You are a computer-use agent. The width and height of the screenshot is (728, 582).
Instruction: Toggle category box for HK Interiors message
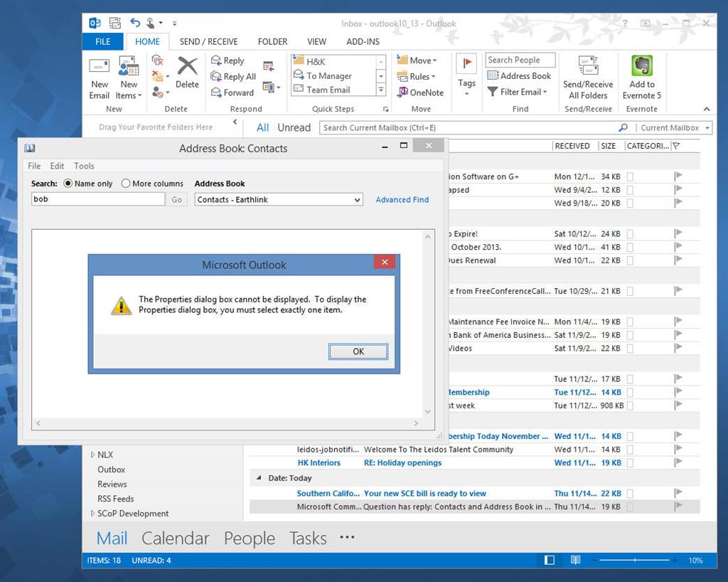coord(630,462)
